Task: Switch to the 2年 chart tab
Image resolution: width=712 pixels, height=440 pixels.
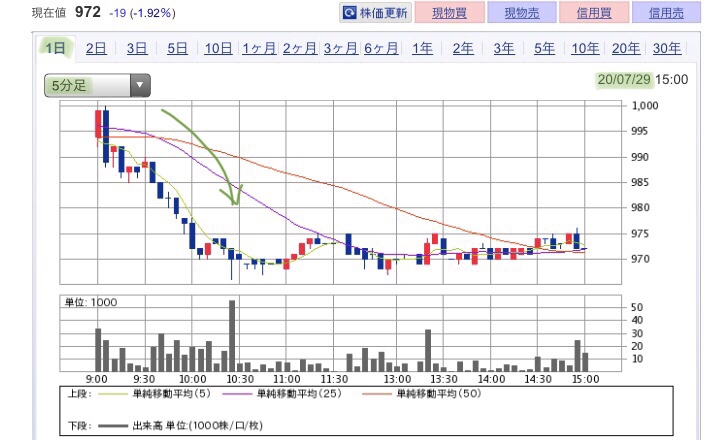Action: pos(463,48)
